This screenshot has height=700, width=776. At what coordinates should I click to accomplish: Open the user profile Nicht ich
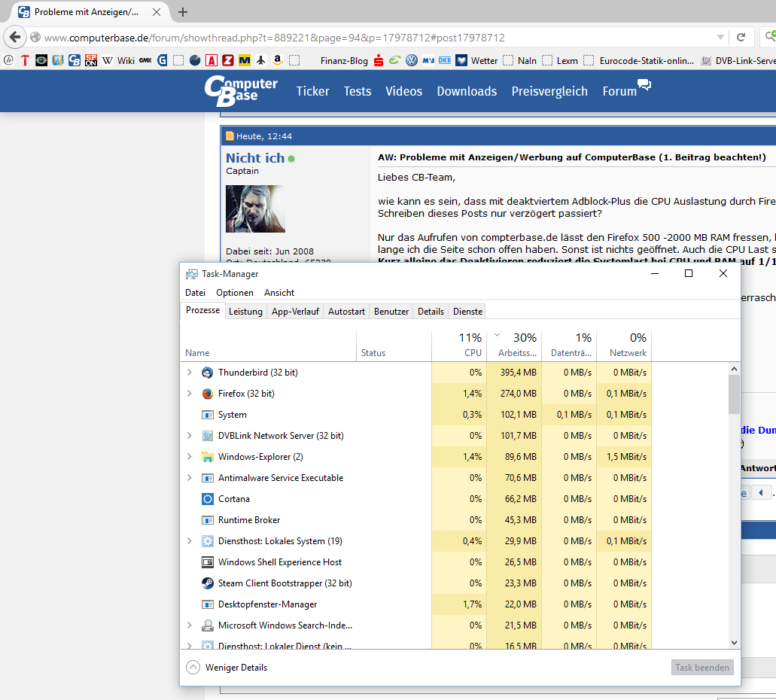pyautogui.click(x=255, y=158)
